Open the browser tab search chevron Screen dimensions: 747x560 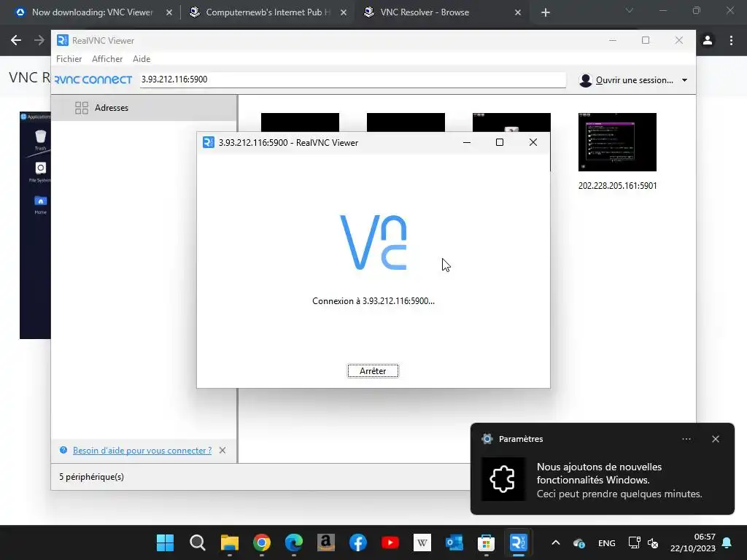pyautogui.click(x=630, y=10)
